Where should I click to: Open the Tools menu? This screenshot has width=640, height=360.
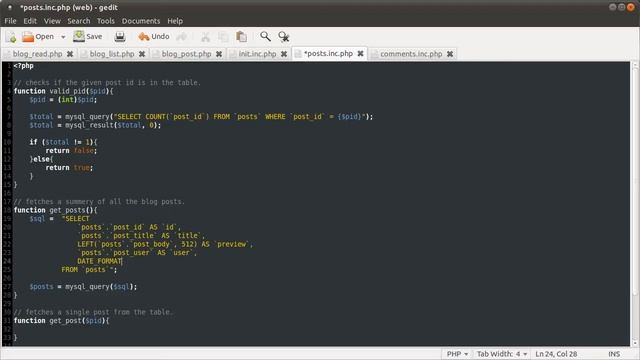pyautogui.click(x=106, y=21)
